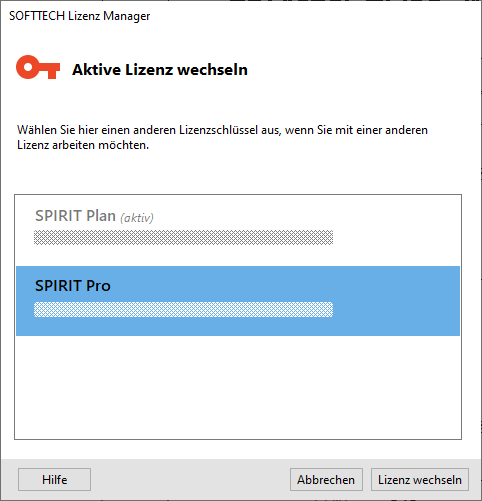
Task: Click the Wählen Sie hier instruction text
Action: pyautogui.click(x=222, y=137)
